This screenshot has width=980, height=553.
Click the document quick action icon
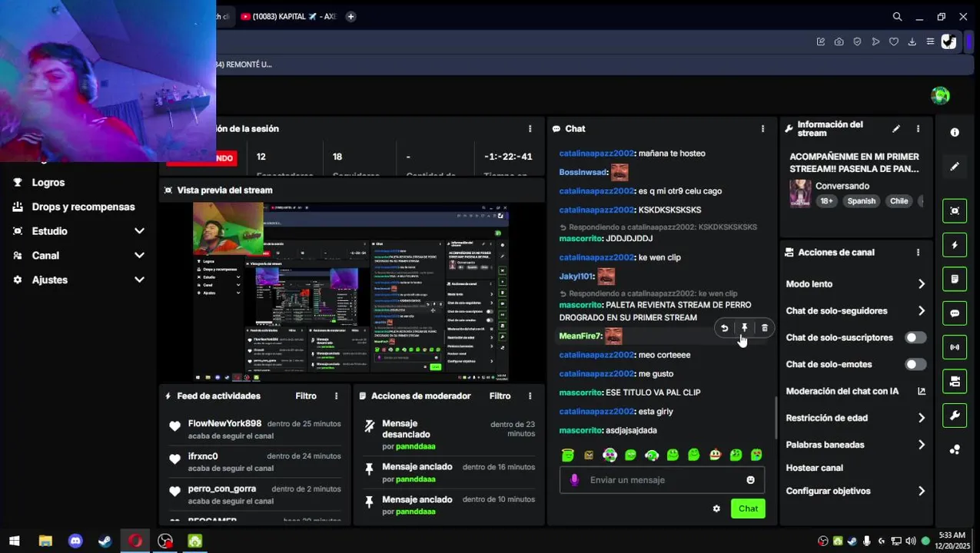click(x=955, y=279)
